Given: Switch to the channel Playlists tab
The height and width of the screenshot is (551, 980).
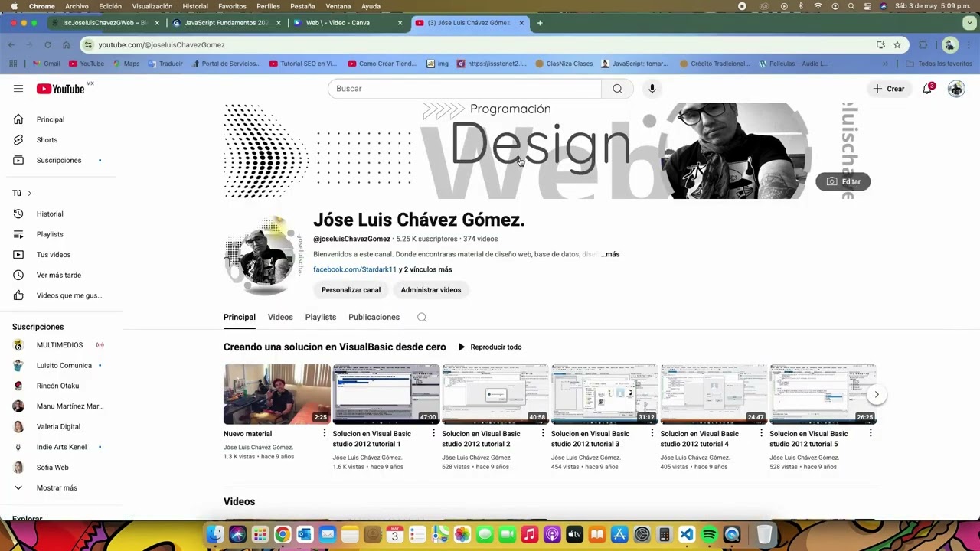Looking at the screenshot, I should click(x=321, y=318).
